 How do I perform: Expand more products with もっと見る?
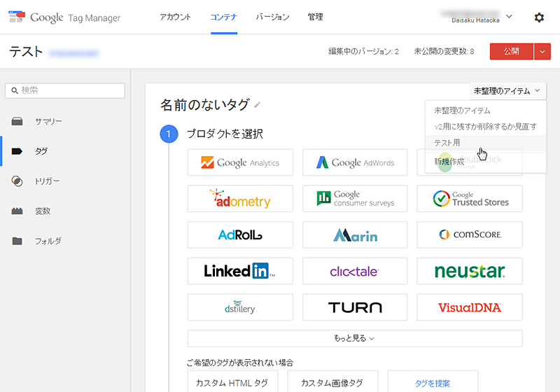tap(355, 338)
